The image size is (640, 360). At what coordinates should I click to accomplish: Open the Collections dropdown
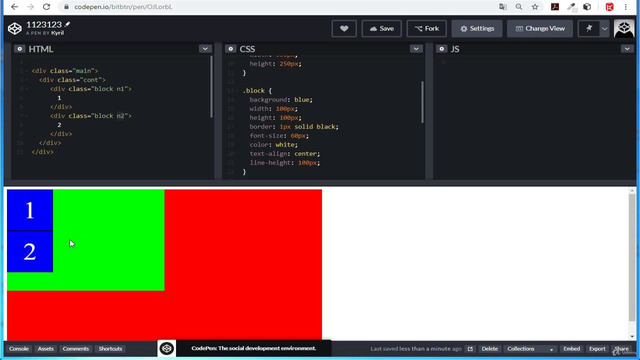[530, 349]
